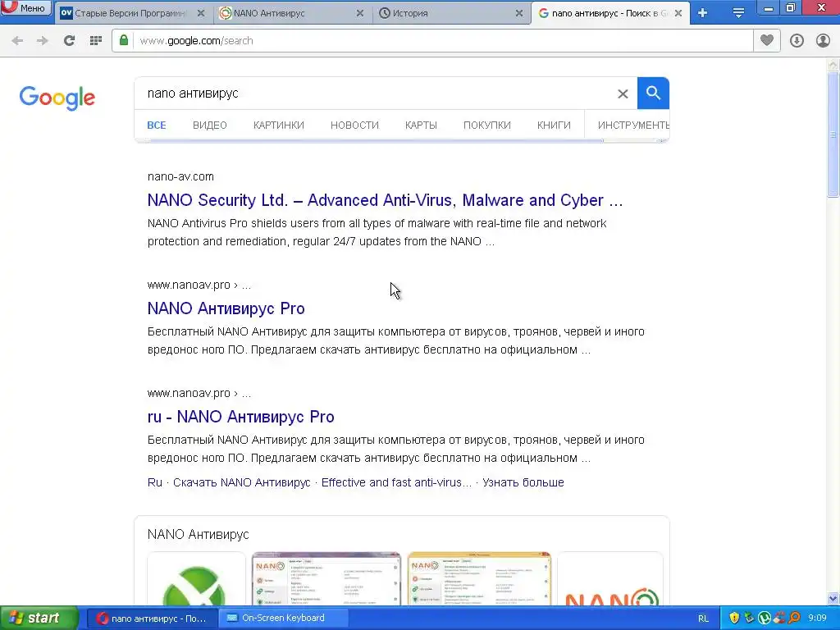Open a new tab with the plus button
The width and height of the screenshot is (840, 630).
(703, 13)
